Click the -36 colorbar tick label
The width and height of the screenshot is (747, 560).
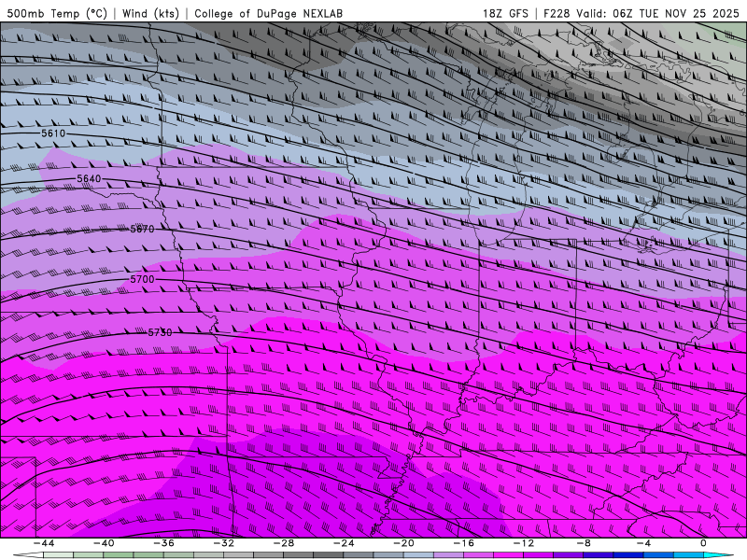click(163, 543)
